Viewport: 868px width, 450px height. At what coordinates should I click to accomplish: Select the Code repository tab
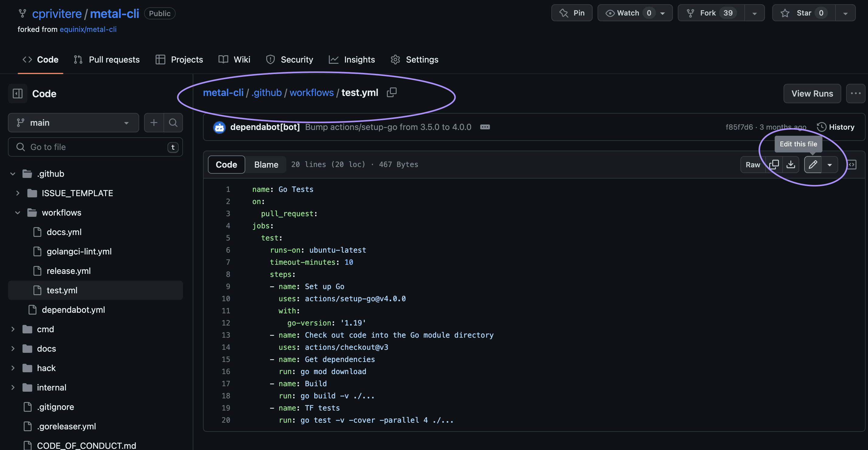40,60
